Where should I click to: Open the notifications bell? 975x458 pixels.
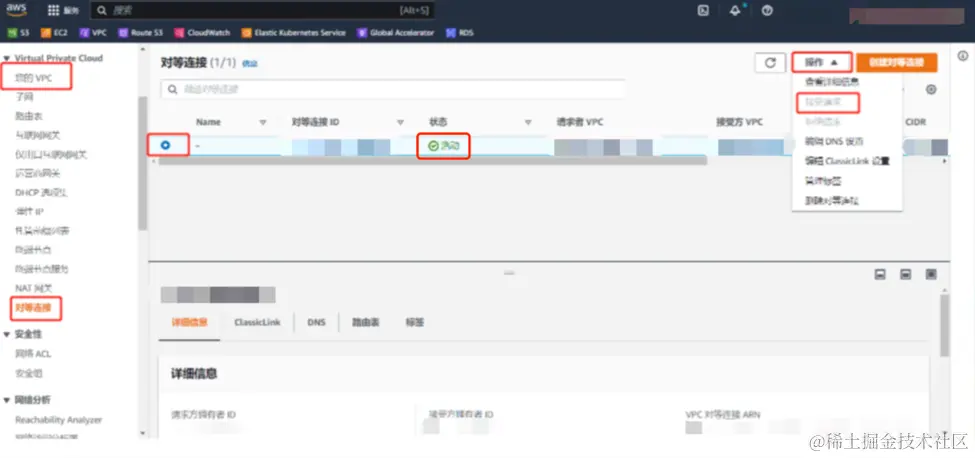(x=736, y=11)
